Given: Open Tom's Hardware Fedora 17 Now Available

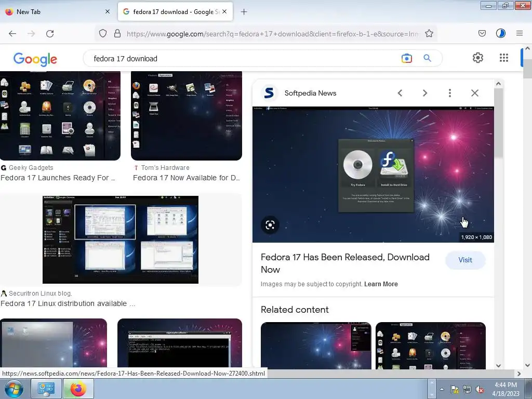Looking at the screenshot, I should point(187,178).
